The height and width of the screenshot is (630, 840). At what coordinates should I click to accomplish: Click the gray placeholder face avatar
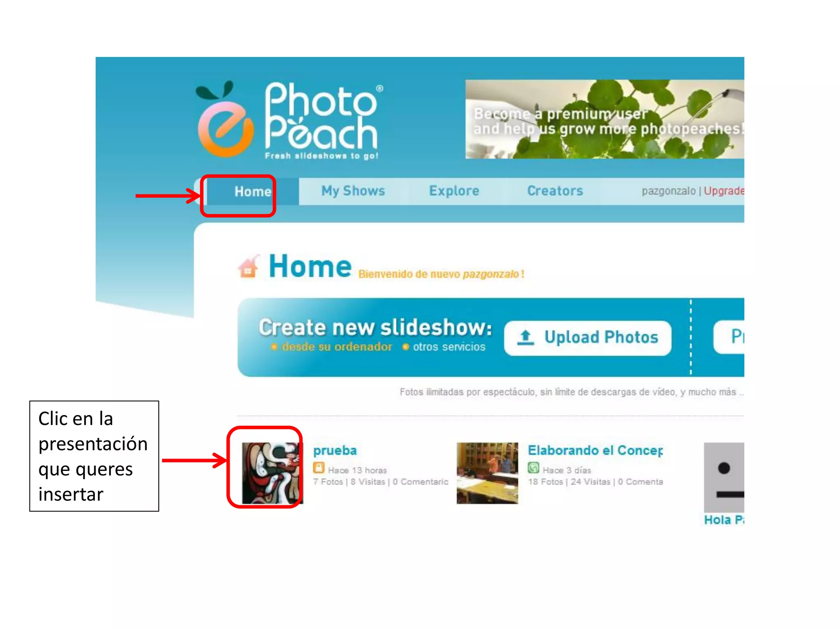pyautogui.click(x=724, y=477)
